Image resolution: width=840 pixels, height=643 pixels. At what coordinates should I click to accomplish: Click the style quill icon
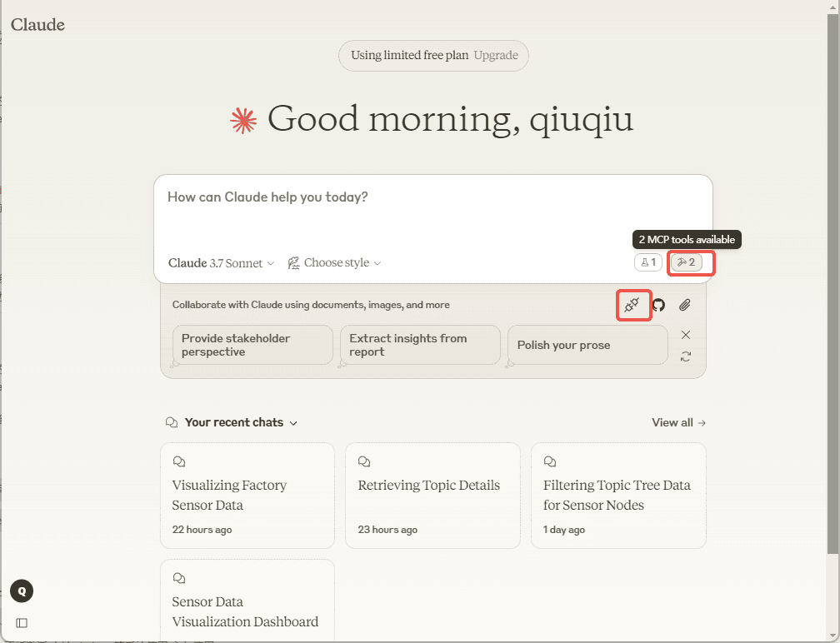click(293, 263)
